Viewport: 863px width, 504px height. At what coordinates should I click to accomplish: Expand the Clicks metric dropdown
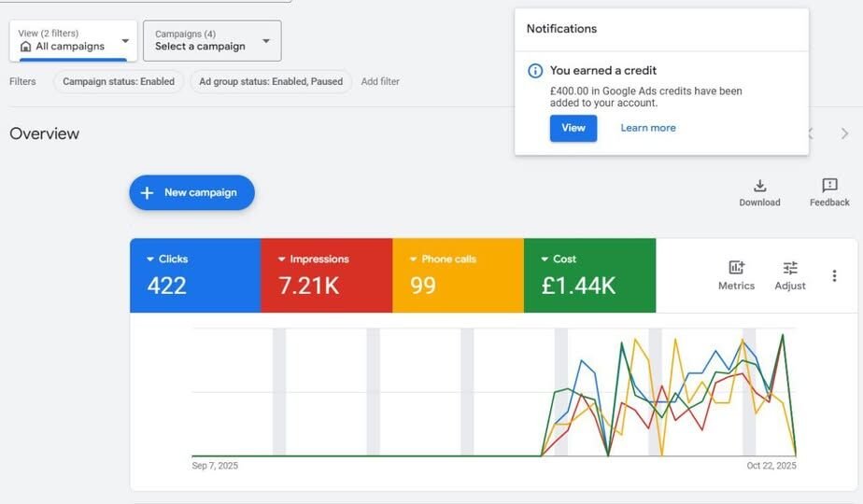click(151, 259)
